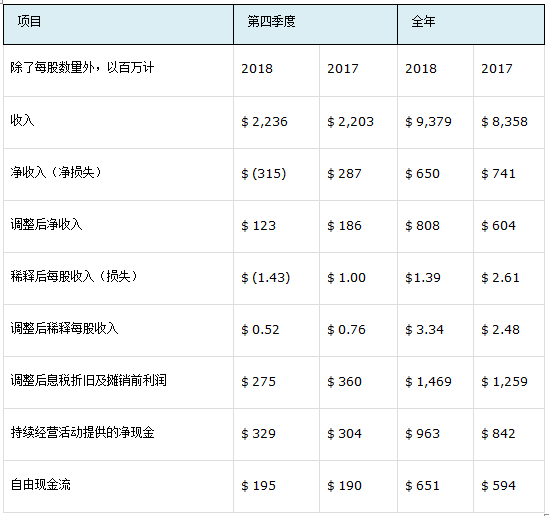Click the 调整后稀释每股收入 row label
The image size is (549, 516).
64,328
